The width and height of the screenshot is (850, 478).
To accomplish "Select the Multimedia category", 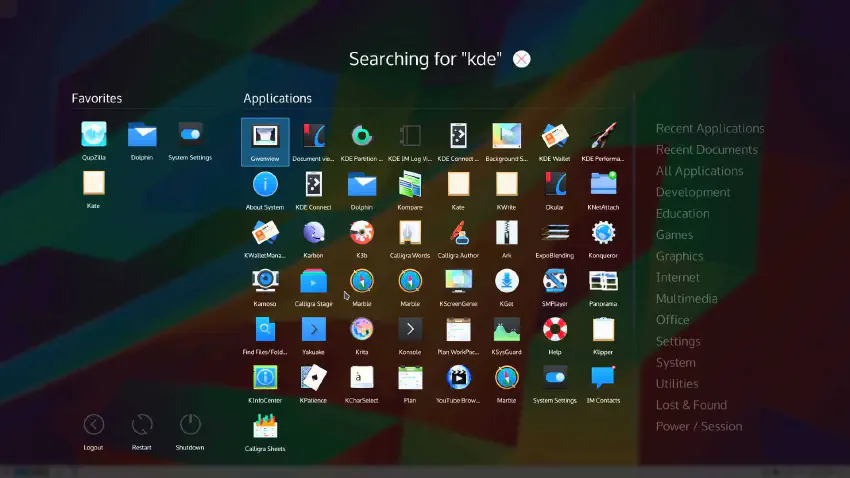I will [686, 299].
